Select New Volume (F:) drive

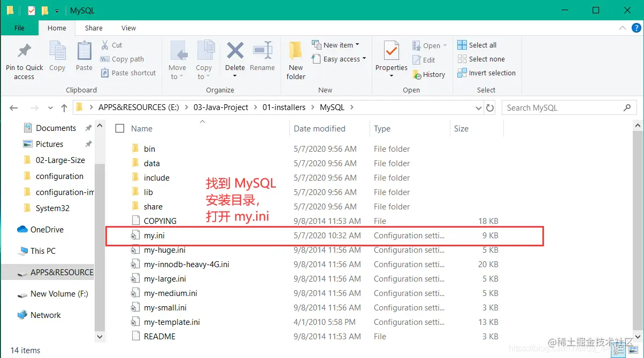point(59,294)
